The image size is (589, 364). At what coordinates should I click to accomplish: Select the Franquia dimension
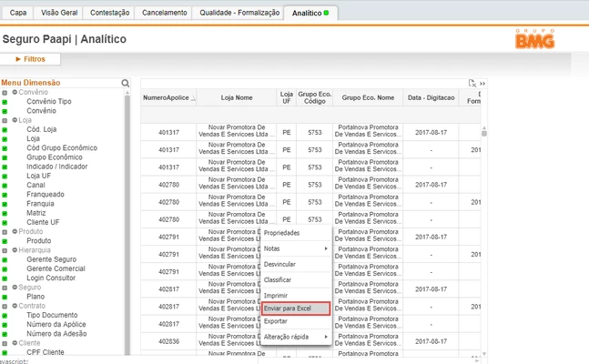click(x=40, y=204)
